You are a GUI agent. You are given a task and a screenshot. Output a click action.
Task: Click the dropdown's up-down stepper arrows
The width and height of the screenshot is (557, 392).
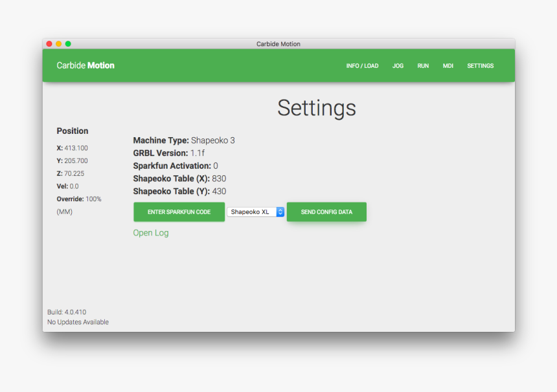pos(280,212)
